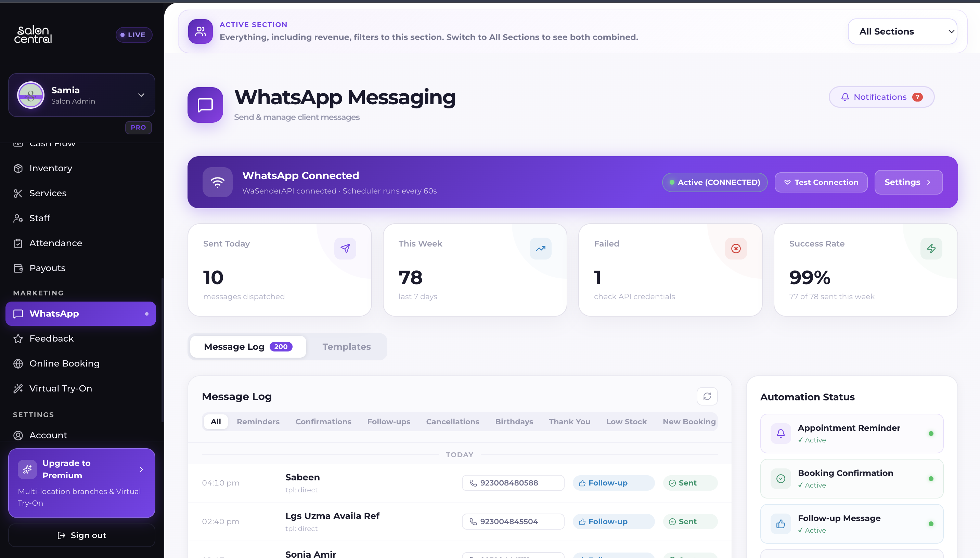Open Virtual Try-On in sidebar
This screenshot has height=558, width=980.
pos(80,388)
